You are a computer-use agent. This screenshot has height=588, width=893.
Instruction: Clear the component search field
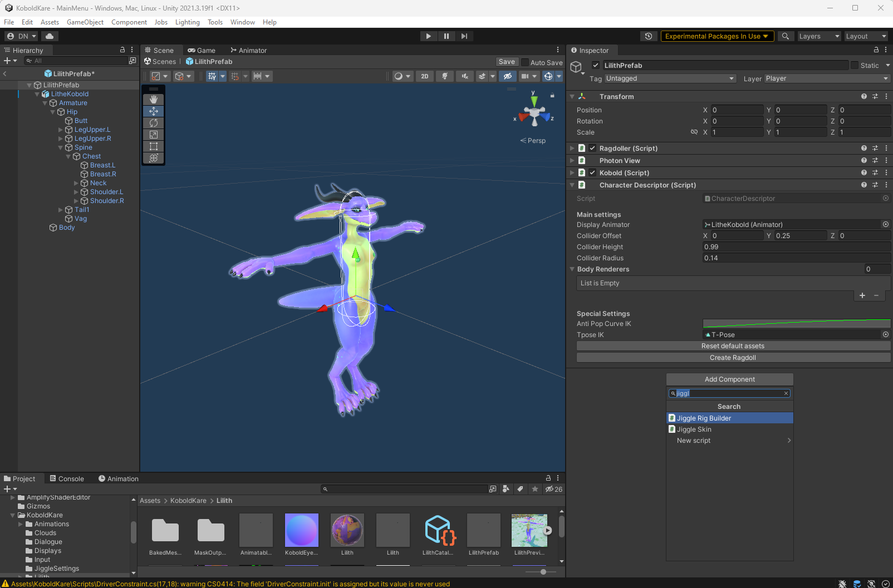pyautogui.click(x=786, y=393)
